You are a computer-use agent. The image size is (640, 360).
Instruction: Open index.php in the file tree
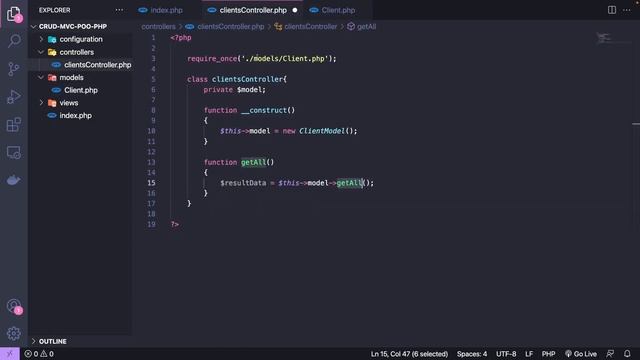tap(76, 116)
